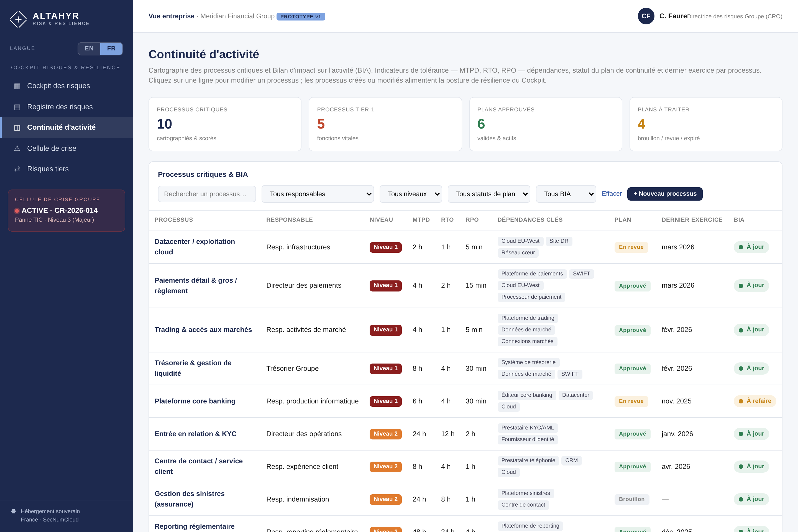This screenshot has height=532, width=798.
Task: Open Trading & accès aux marchés row
Action: [x=465, y=330]
